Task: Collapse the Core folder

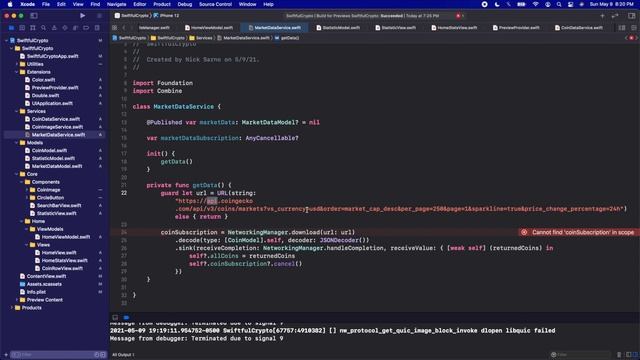Action: point(17,174)
